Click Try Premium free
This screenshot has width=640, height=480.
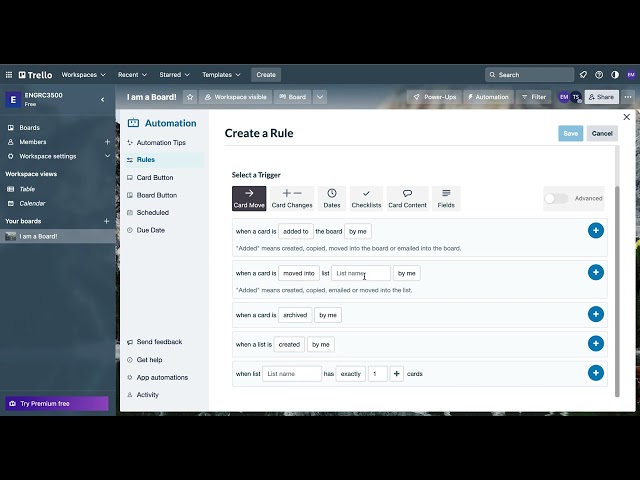[x=57, y=404]
